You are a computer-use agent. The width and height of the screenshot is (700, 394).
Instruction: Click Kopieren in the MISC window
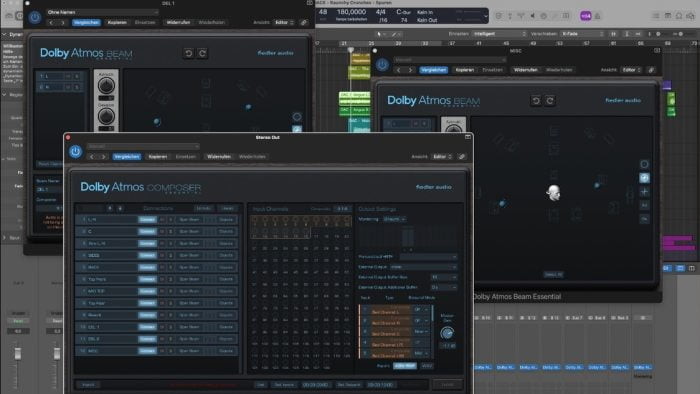464,70
